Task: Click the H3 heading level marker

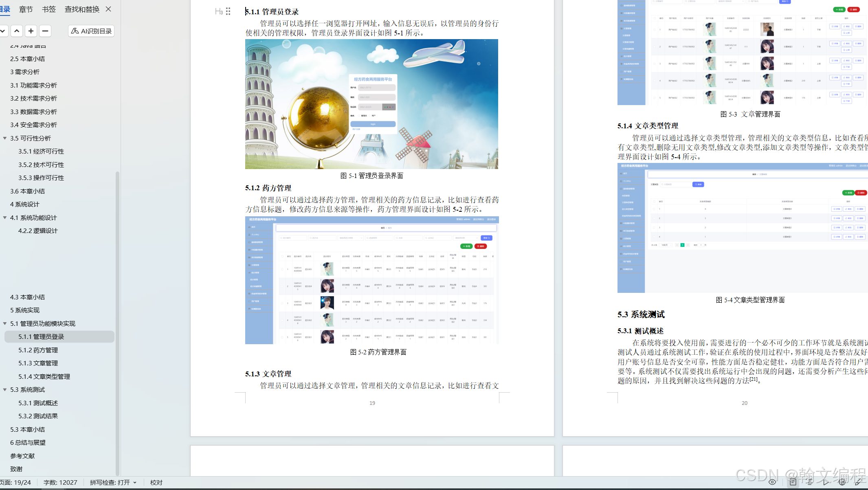Action: (219, 11)
